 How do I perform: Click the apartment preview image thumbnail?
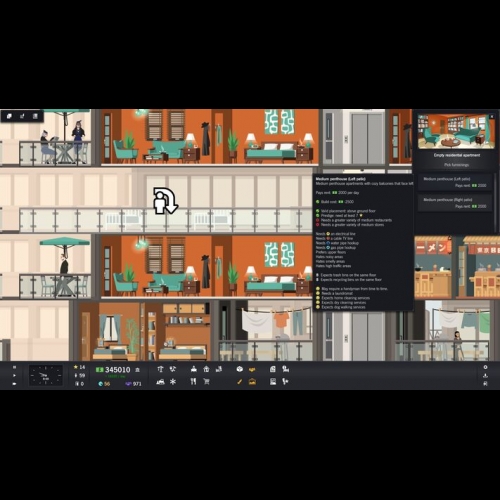(x=456, y=131)
